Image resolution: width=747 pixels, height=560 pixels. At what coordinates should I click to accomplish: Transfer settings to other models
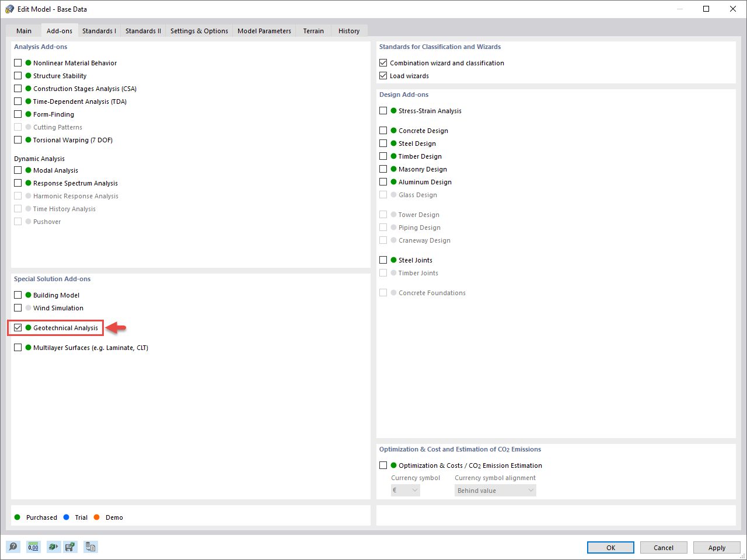coord(90,547)
